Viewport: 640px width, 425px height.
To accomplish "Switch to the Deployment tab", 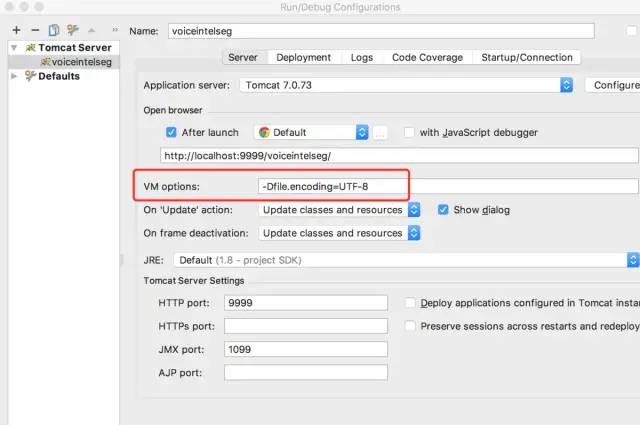I will click(x=303, y=58).
